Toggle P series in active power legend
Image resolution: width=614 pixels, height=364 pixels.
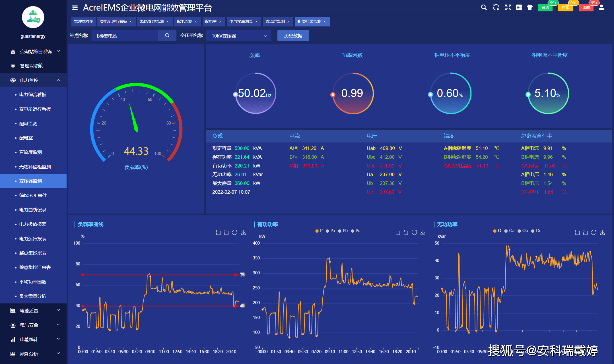tap(319, 231)
